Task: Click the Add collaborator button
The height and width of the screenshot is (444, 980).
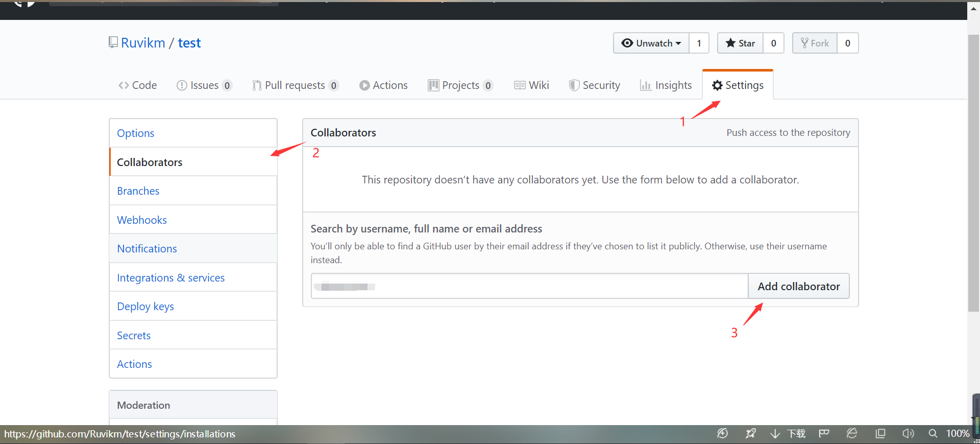Action: pyautogui.click(x=799, y=286)
